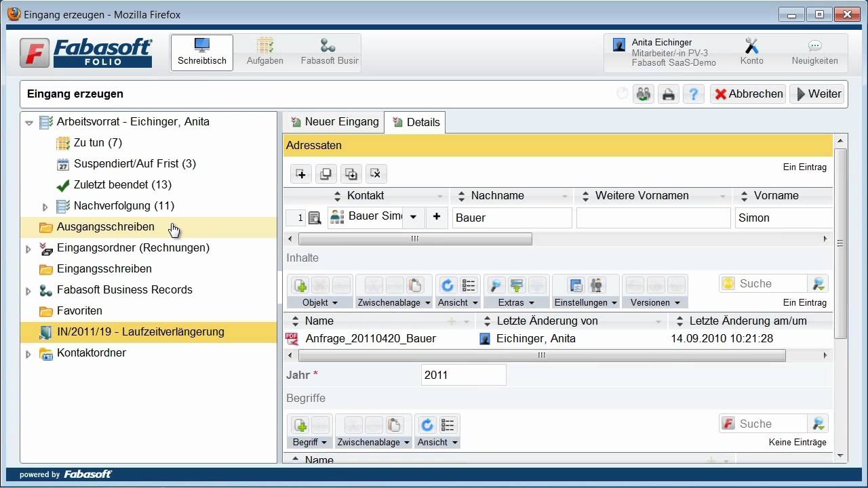
Task: Click the remove entry icon in Adressaten
Action: 376,174
